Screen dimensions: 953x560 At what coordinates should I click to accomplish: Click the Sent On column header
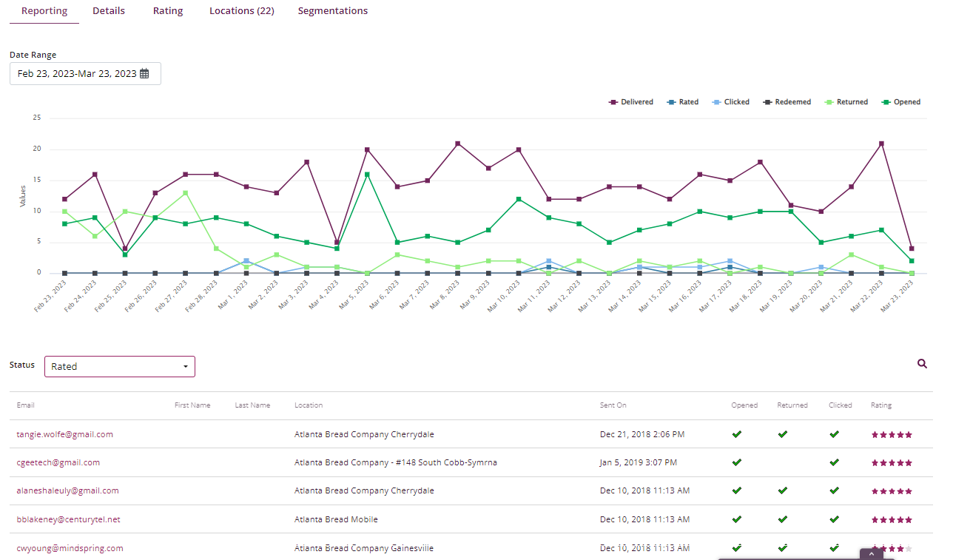[x=613, y=405]
